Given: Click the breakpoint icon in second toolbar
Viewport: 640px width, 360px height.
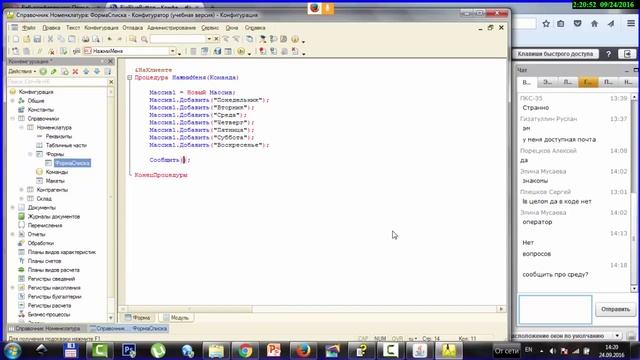Looking at the screenshot, I should (262, 51).
